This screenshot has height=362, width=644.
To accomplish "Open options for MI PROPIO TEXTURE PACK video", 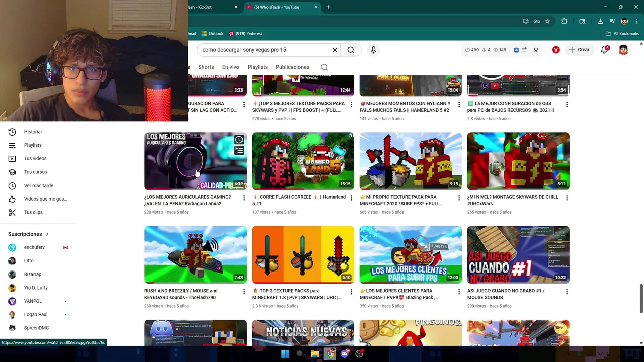I will click(459, 198).
